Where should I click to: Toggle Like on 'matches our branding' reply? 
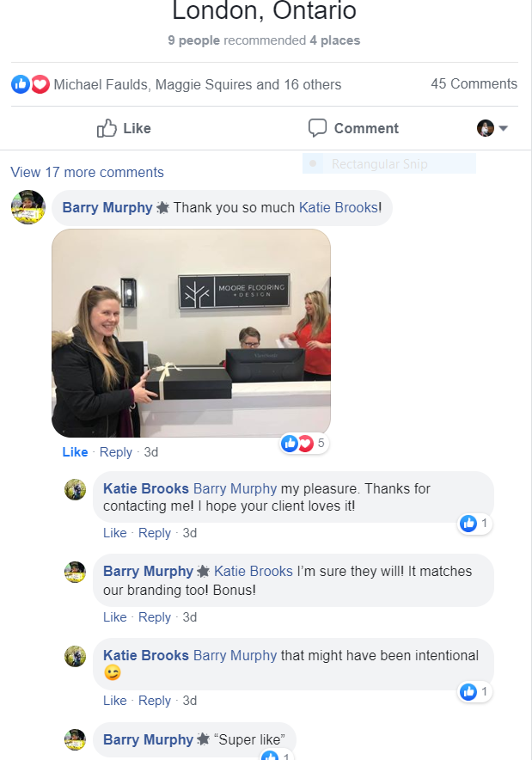coord(115,617)
